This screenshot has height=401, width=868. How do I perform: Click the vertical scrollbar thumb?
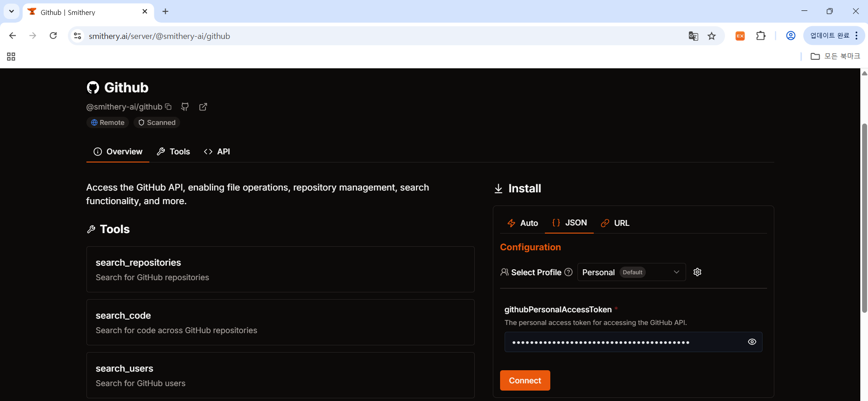pos(864,217)
